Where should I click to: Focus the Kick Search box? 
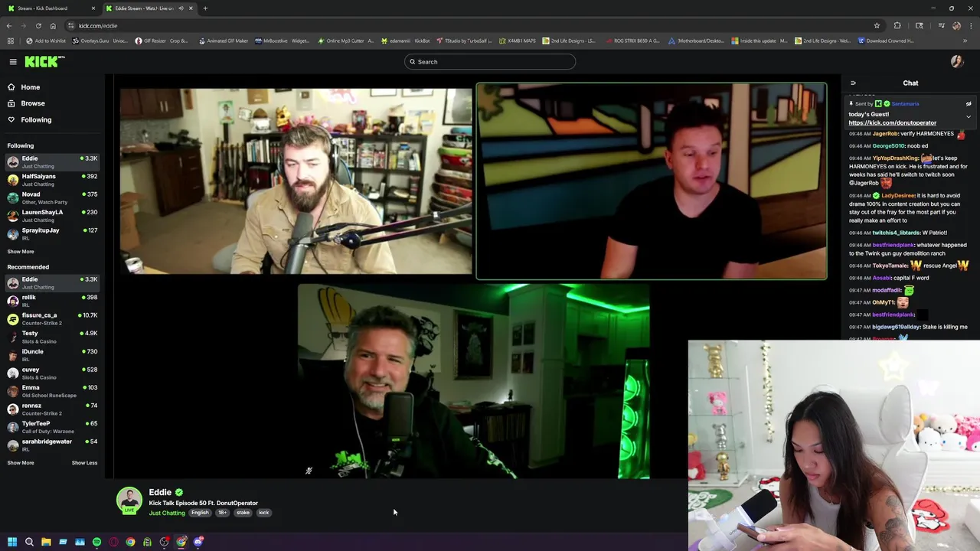490,62
